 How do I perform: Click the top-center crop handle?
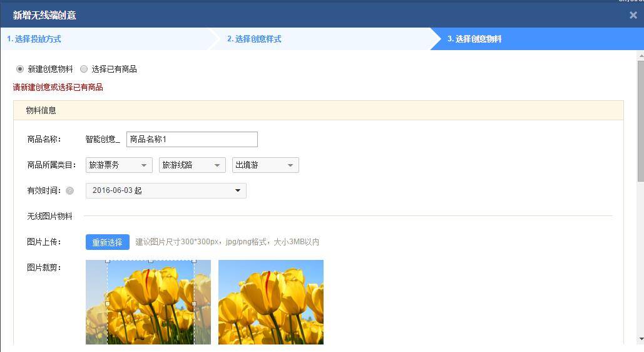(151, 261)
